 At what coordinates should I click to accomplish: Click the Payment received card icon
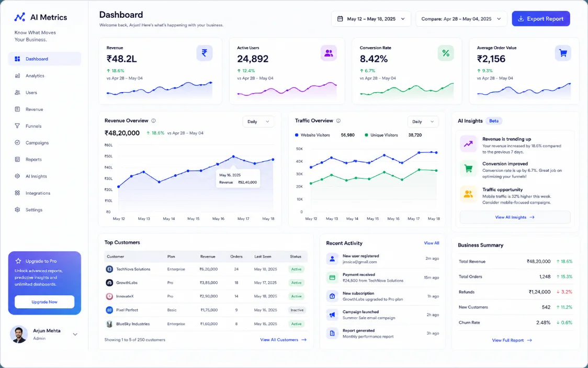332,277
